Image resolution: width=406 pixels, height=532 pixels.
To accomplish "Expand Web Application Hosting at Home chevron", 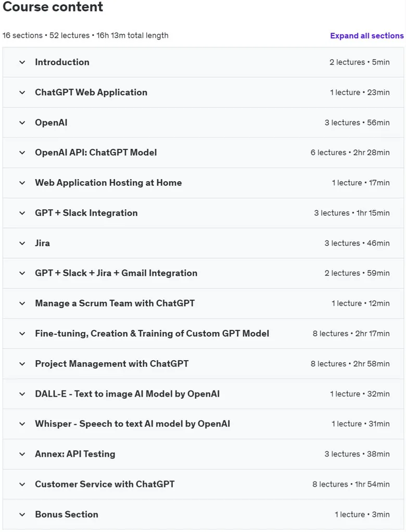I will pyautogui.click(x=22, y=183).
